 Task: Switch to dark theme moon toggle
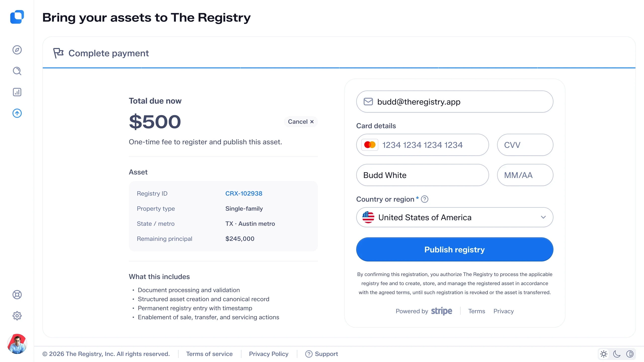tap(617, 354)
